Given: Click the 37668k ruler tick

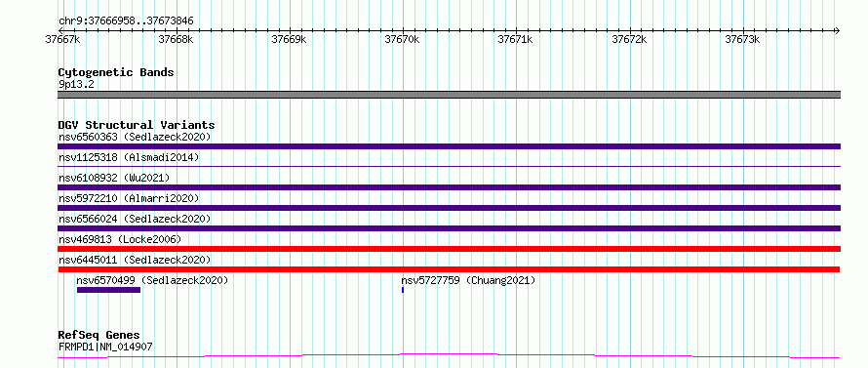Looking at the screenshot, I should click(x=176, y=39).
